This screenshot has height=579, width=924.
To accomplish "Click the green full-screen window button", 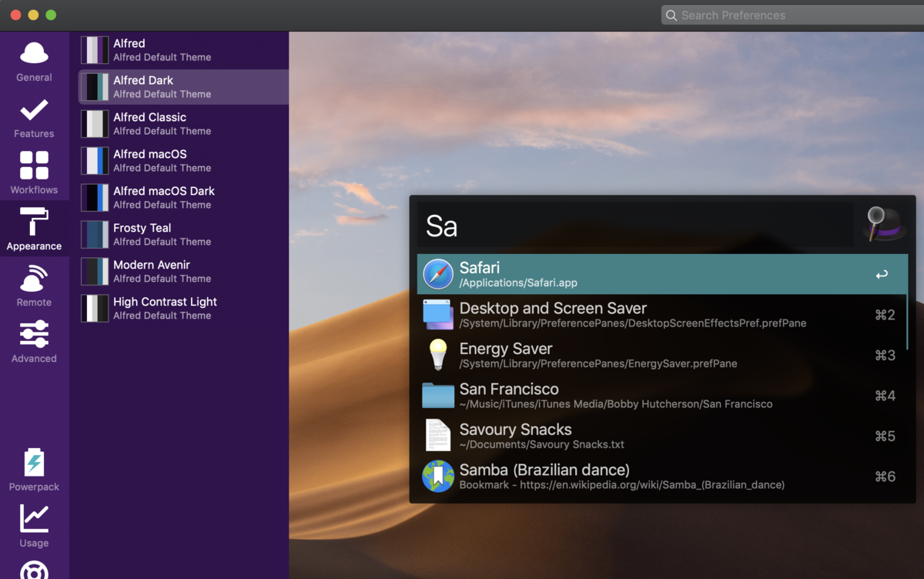I will [x=51, y=15].
